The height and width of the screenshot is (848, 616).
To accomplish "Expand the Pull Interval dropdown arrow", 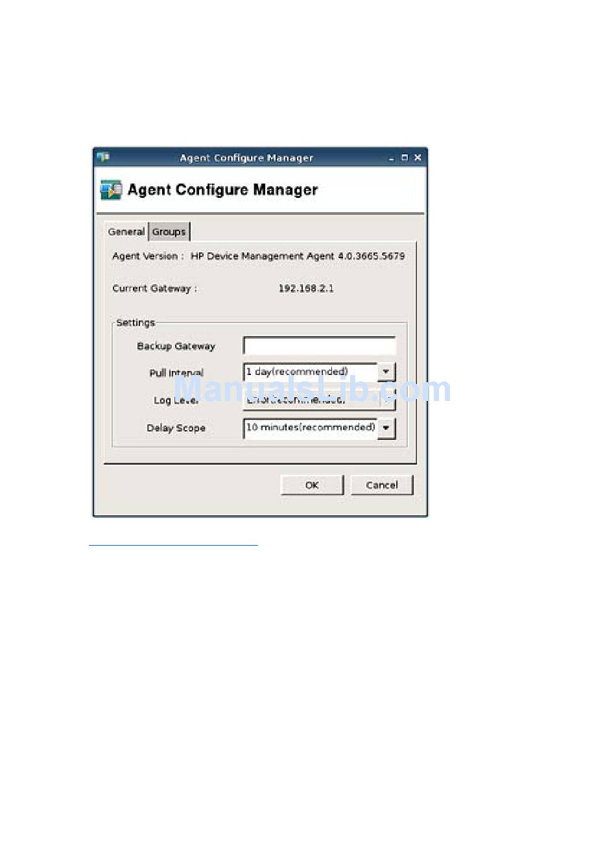I will click(x=386, y=372).
